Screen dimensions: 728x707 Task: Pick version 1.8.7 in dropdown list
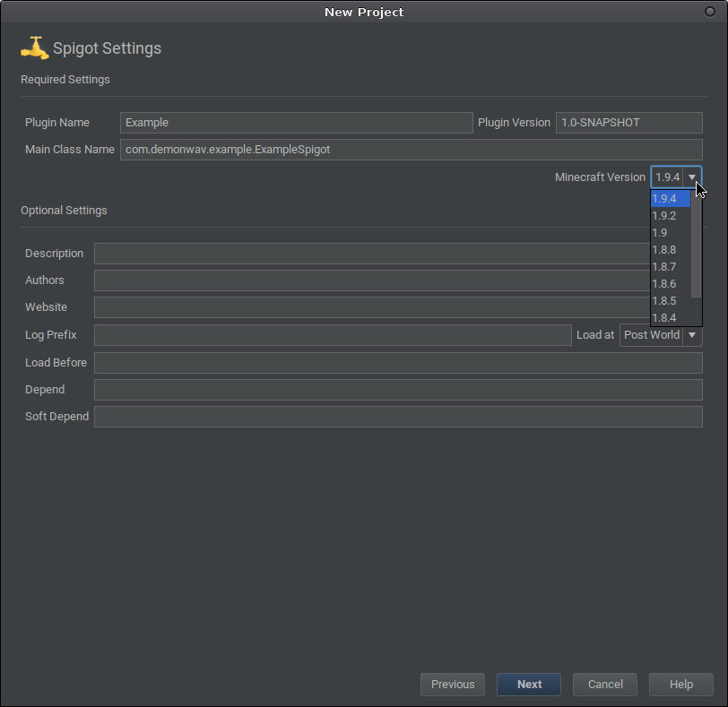[670, 267]
